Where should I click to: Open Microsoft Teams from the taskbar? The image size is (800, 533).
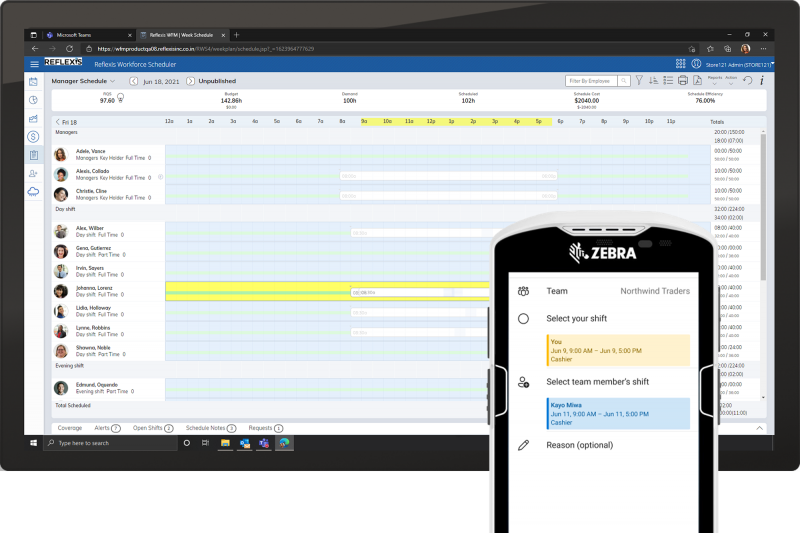click(x=264, y=443)
